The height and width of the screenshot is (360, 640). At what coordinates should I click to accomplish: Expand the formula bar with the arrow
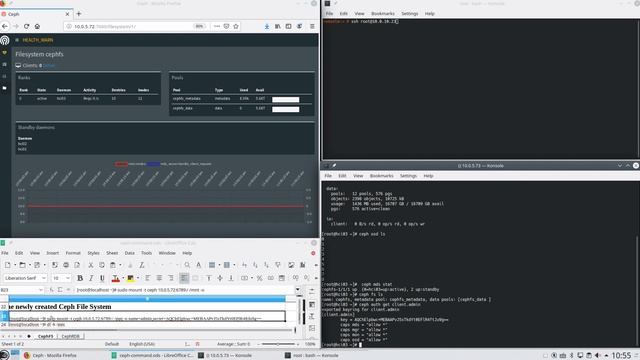point(298,290)
